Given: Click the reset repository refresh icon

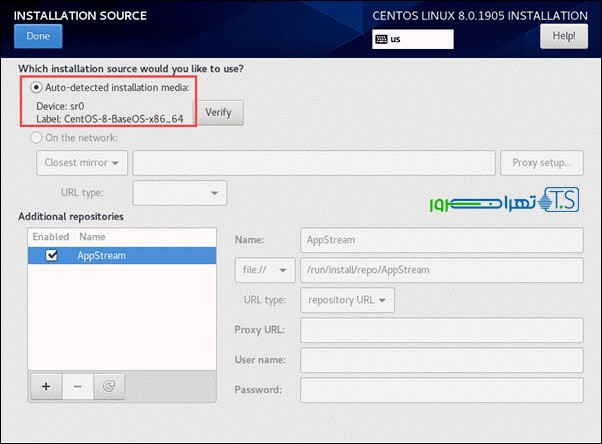Looking at the screenshot, I should coord(109,386).
